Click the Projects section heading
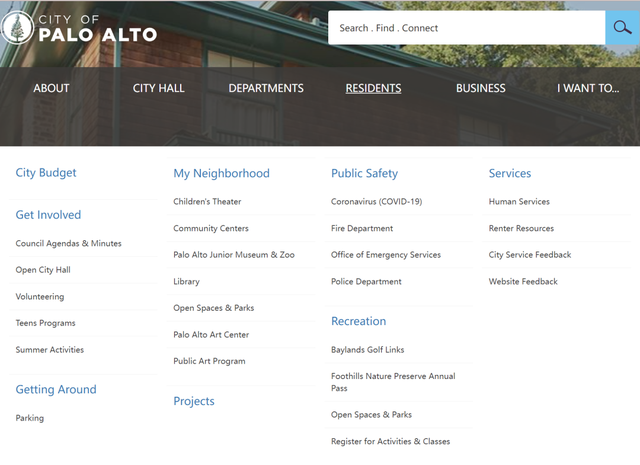The image size is (640, 465). (194, 401)
